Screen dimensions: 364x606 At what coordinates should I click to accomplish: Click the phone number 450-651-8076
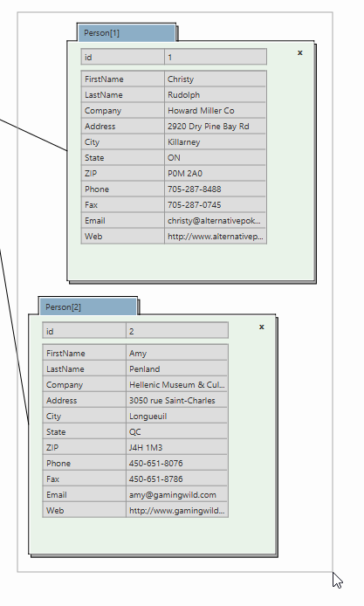(x=177, y=464)
